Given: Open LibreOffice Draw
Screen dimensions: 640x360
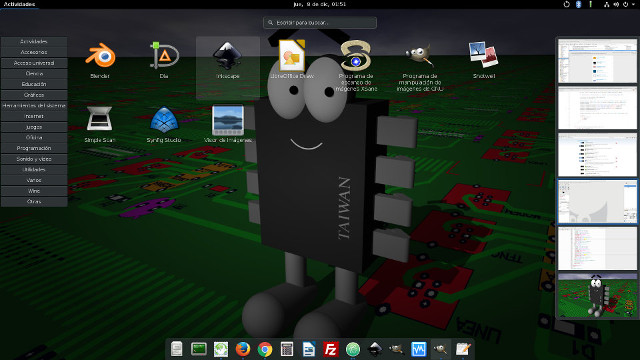Looking at the screenshot, I should 292,60.
